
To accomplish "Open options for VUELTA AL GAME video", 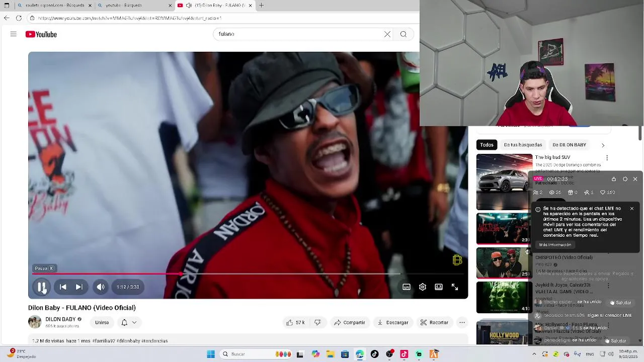I will click(608, 286).
